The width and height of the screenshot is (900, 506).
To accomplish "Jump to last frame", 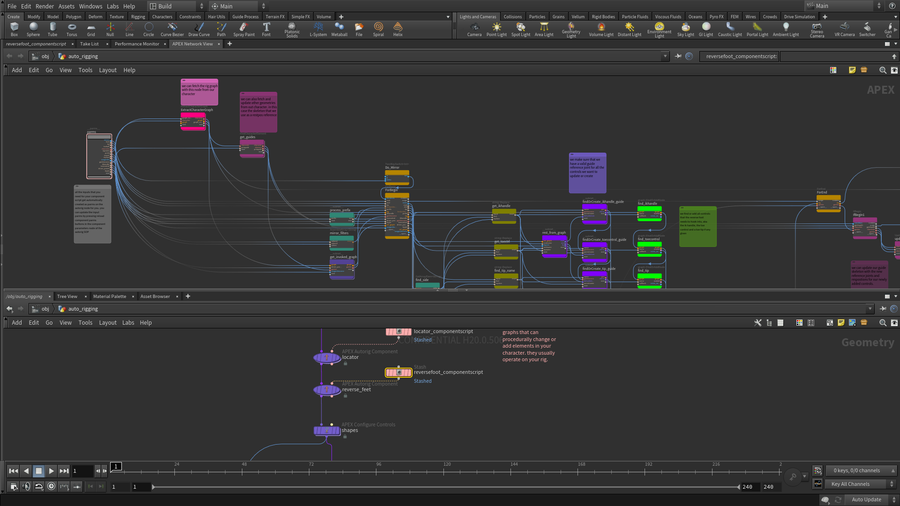I will (64, 471).
